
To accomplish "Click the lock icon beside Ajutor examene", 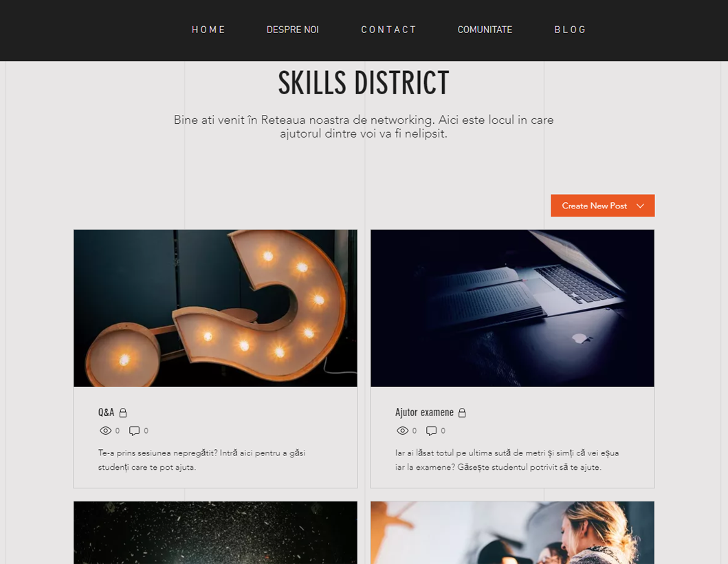I will [462, 413].
